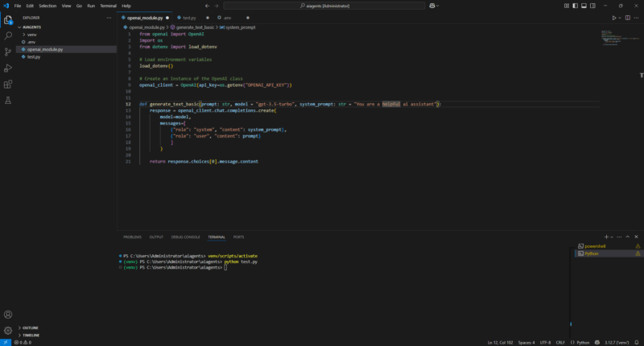Create a new terminal with plus icon
Viewport: 644px width, 346px height.
point(606,237)
